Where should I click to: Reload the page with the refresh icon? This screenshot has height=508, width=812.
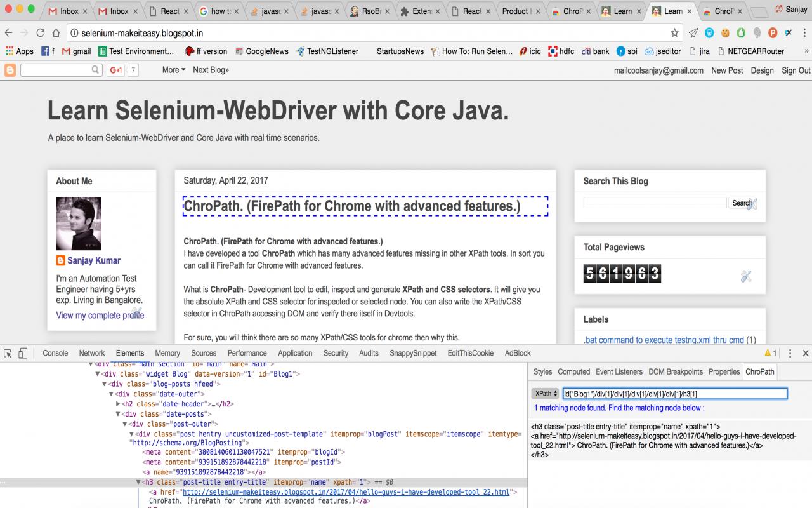tap(41, 32)
